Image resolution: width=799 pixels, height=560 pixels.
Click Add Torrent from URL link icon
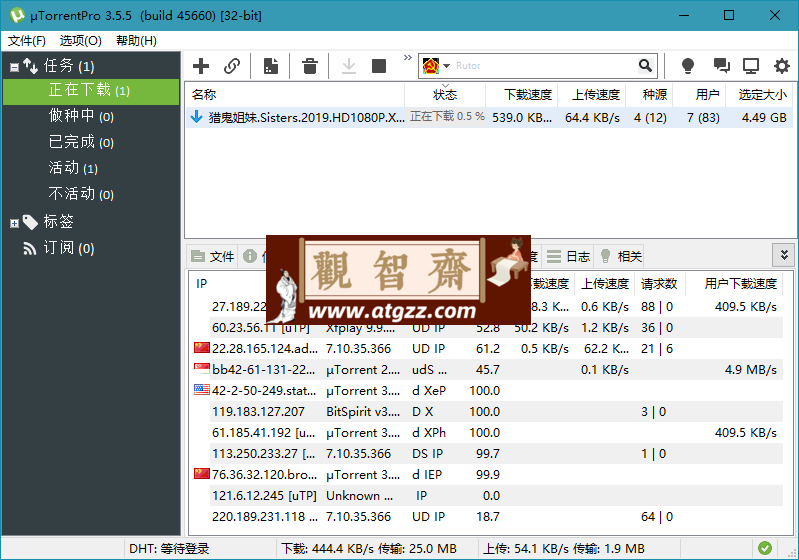tap(232, 66)
